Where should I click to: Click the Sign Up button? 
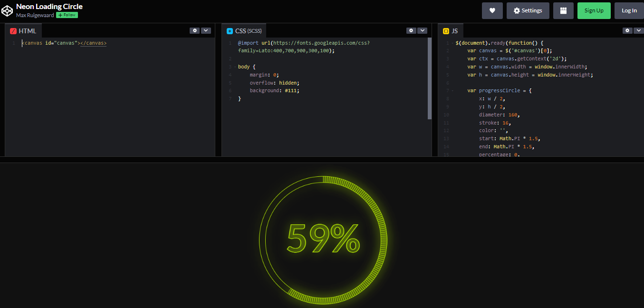(594, 10)
